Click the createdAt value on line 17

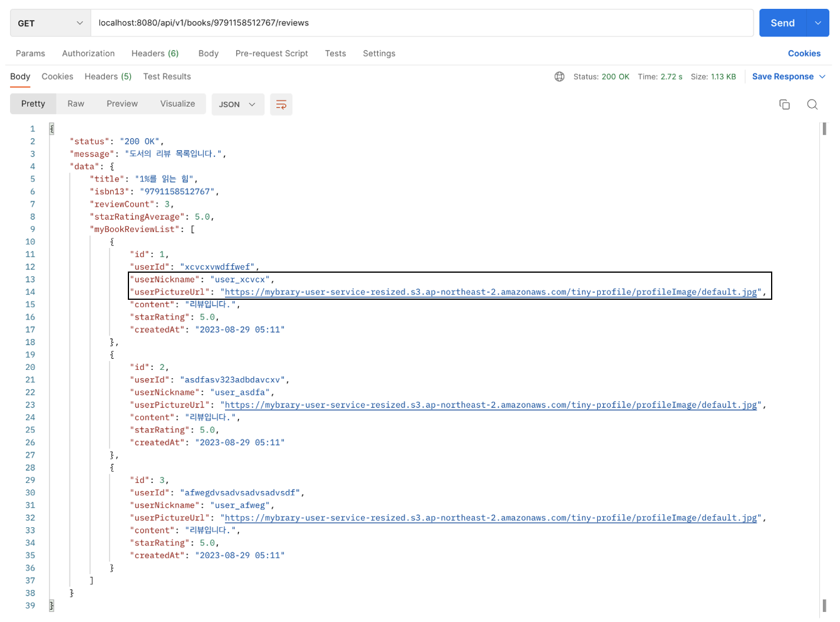click(x=240, y=330)
